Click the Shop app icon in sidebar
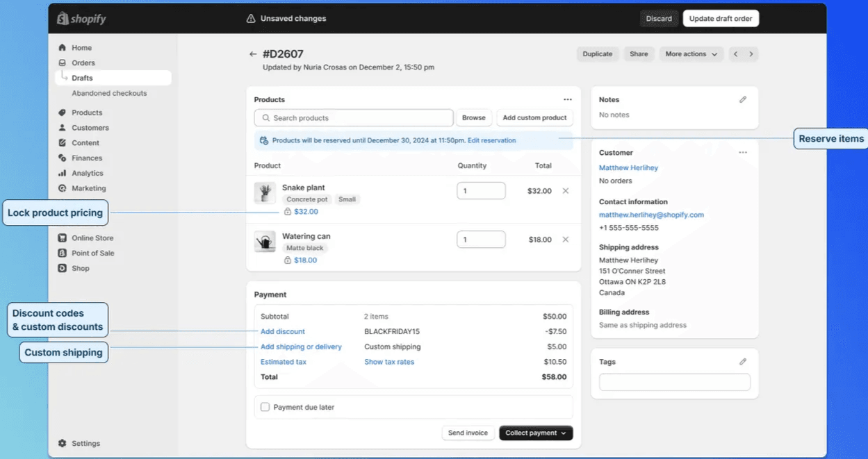The width and height of the screenshot is (868, 459). 63,269
